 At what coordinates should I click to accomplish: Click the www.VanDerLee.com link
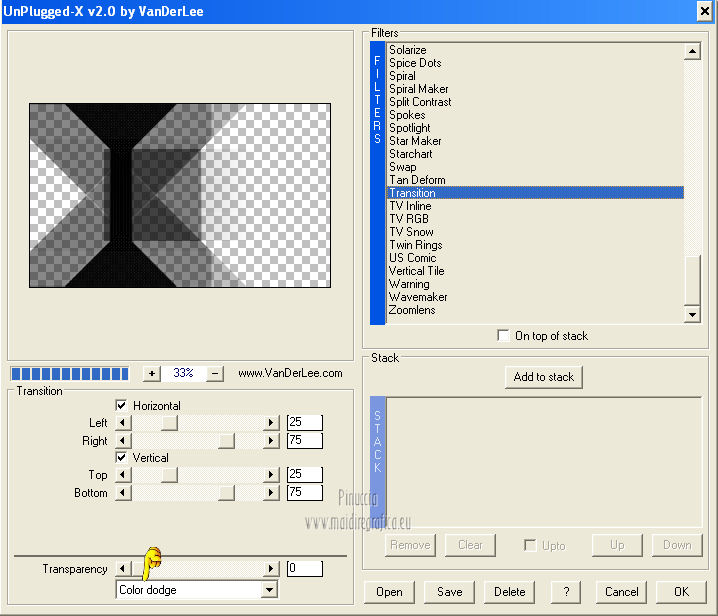click(290, 373)
